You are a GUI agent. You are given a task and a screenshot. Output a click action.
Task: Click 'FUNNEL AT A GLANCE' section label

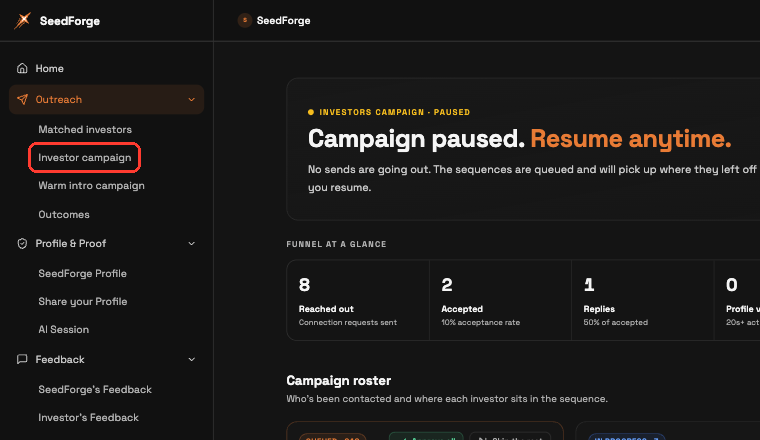pos(336,244)
